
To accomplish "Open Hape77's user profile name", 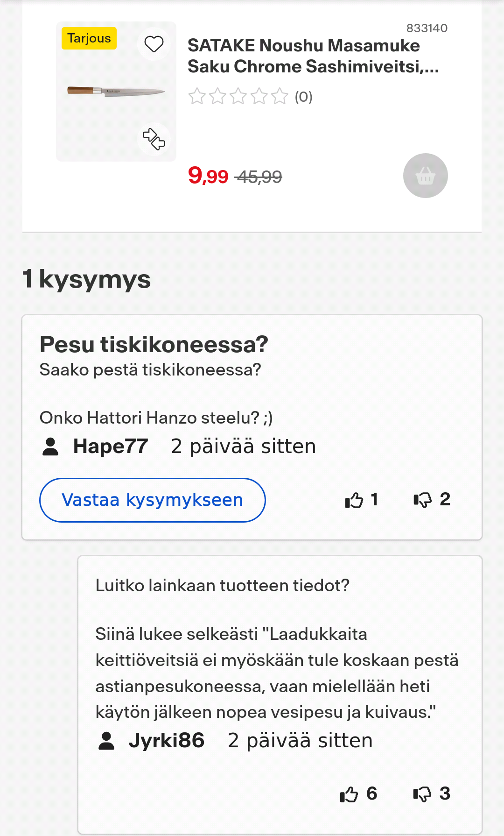I will coord(111,446).
